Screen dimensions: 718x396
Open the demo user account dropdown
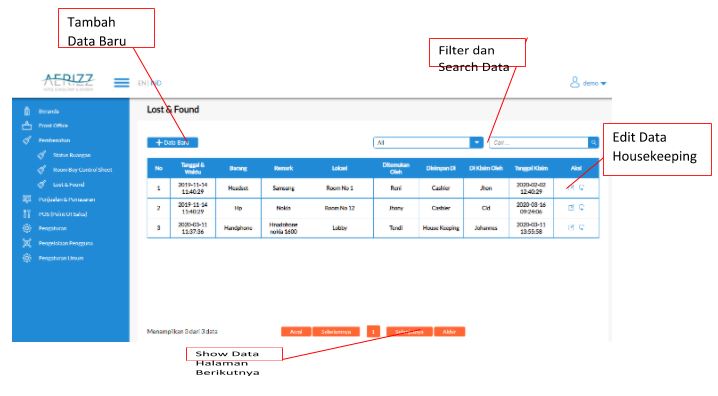[588, 83]
